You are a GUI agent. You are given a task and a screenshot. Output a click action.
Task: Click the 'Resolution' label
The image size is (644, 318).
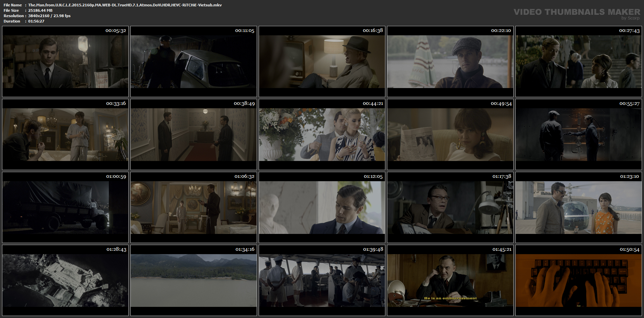(14, 16)
